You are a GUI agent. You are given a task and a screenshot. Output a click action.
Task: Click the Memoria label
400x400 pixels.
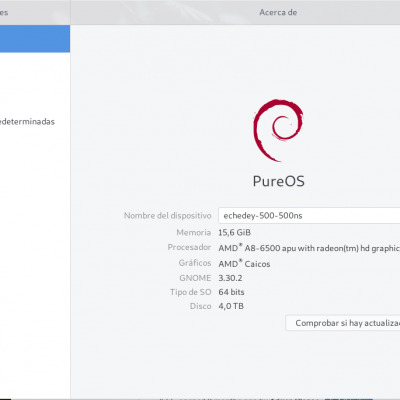click(194, 232)
